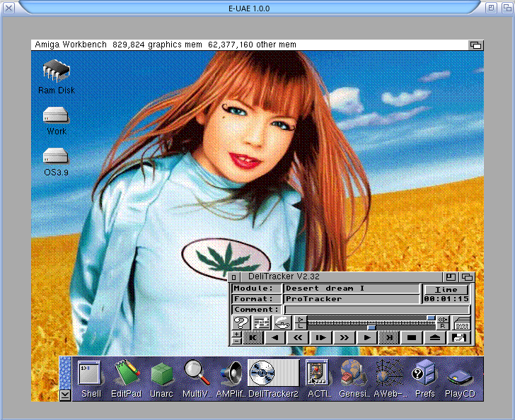Click DeliTracker question mark about icon
This screenshot has width=515, height=420.
241,322
